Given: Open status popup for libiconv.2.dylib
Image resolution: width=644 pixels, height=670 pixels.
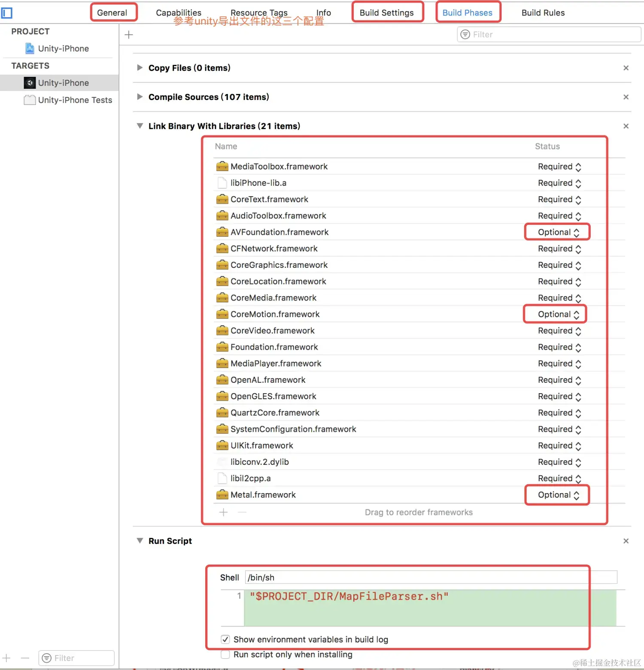Looking at the screenshot, I should coord(559,462).
